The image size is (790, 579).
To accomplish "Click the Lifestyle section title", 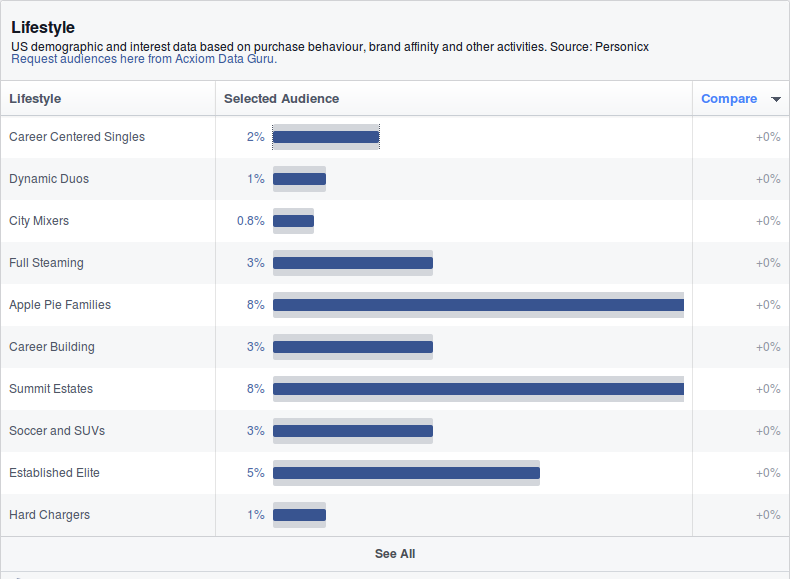I will pyautogui.click(x=43, y=28).
